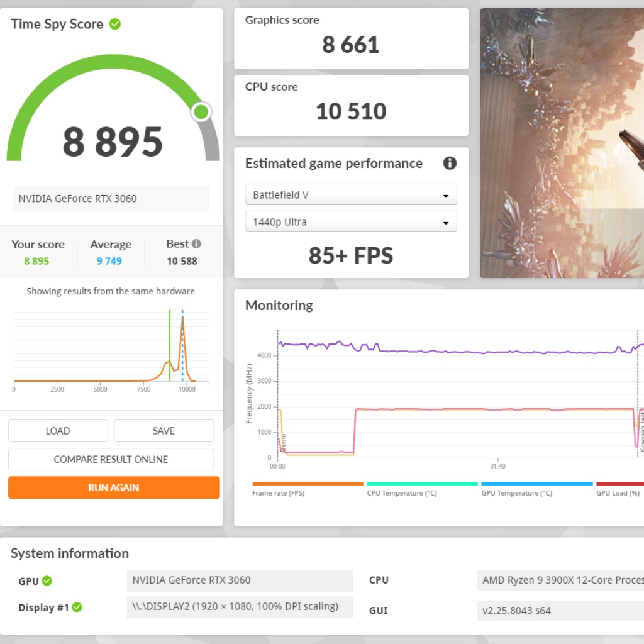Click the Time Spy artwork thumbnail

(562, 143)
